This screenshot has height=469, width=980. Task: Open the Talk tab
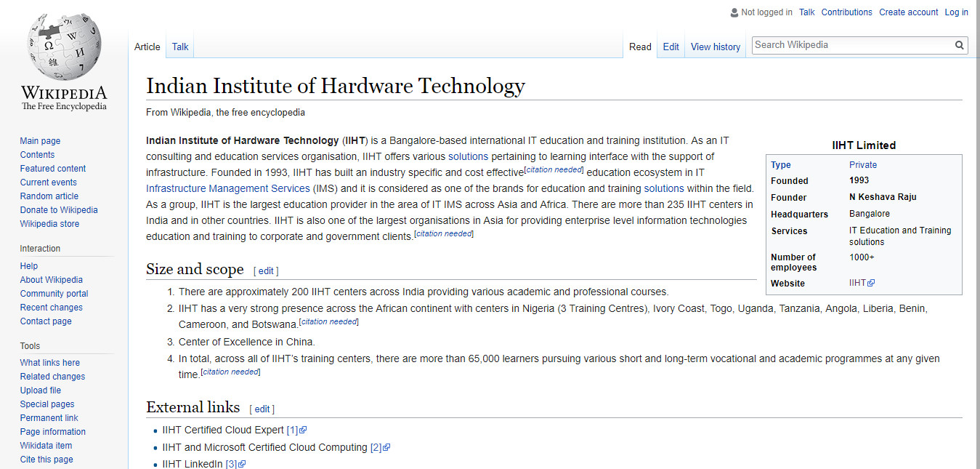(180, 47)
